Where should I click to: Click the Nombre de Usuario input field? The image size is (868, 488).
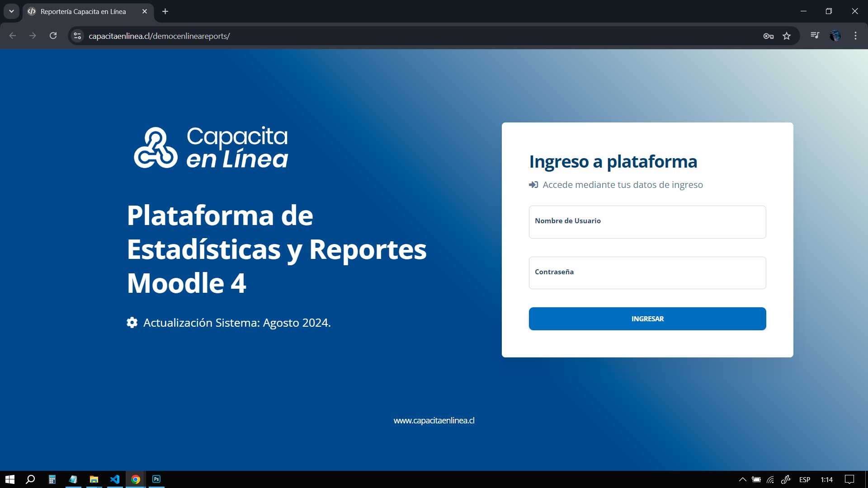click(x=647, y=222)
